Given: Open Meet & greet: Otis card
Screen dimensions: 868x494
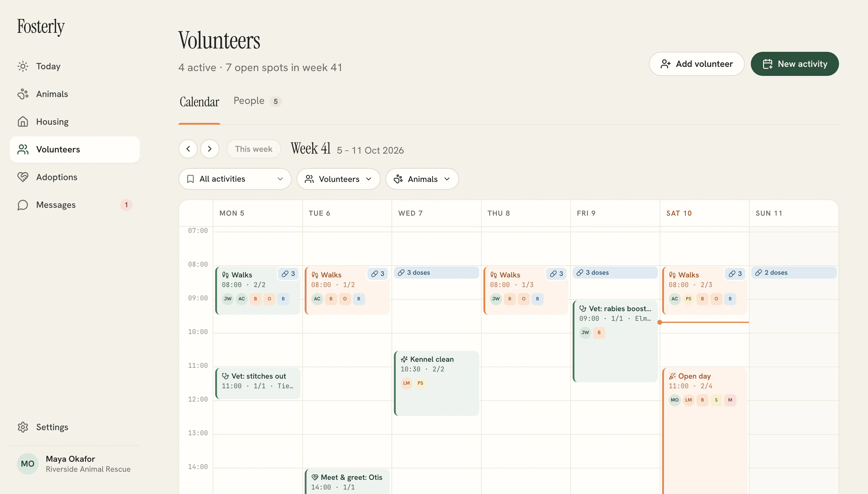Looking at the screenshot, I should 347,482.
